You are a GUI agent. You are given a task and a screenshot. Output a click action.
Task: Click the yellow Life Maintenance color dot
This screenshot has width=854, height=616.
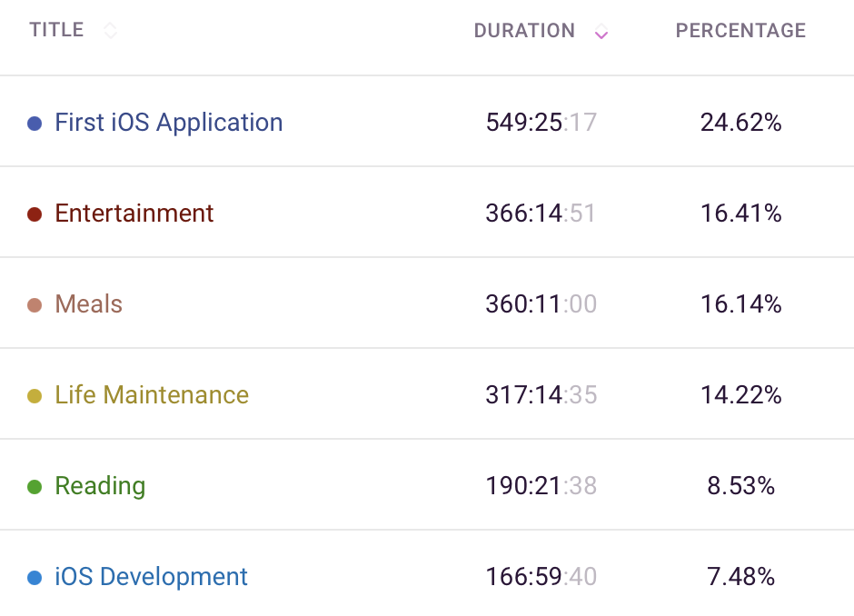coord(35,396)
